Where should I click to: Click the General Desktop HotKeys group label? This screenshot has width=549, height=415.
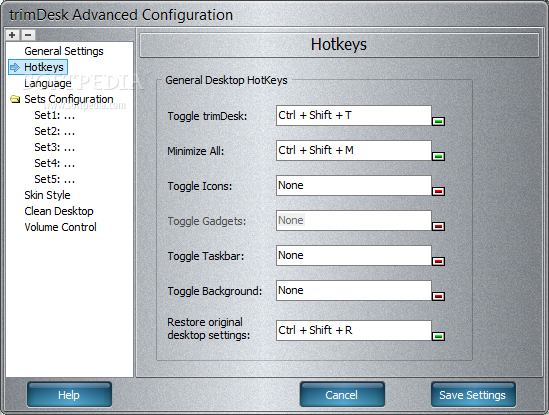tap(226, 80)
